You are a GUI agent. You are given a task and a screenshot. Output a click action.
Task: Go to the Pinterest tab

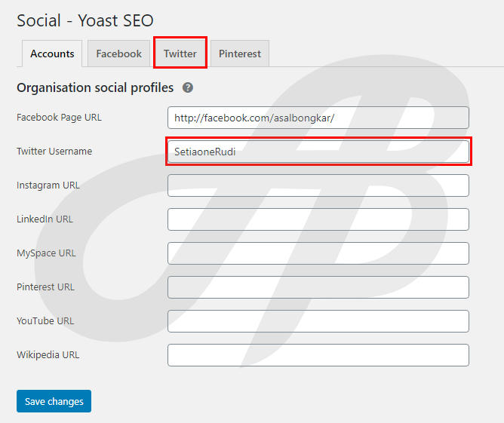click(240, 54)
